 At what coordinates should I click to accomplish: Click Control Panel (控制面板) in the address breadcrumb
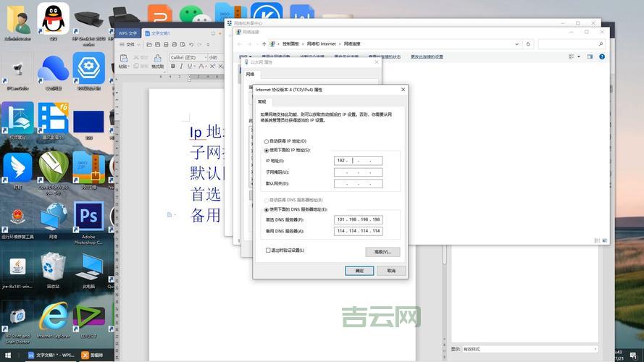click(290, 44)
